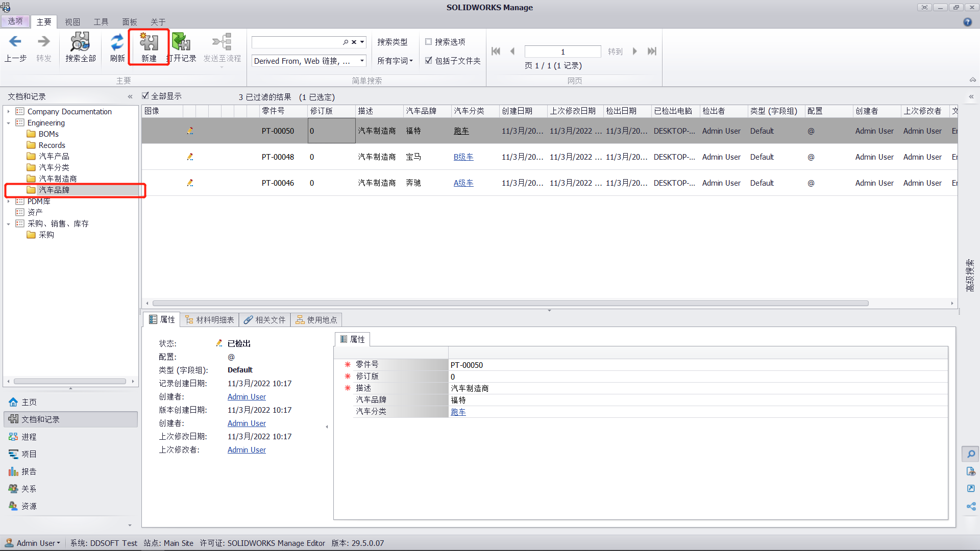Screen dimensions: 980x551
Task: Expand the Company Documentation tree node
Action: (8, 111)
